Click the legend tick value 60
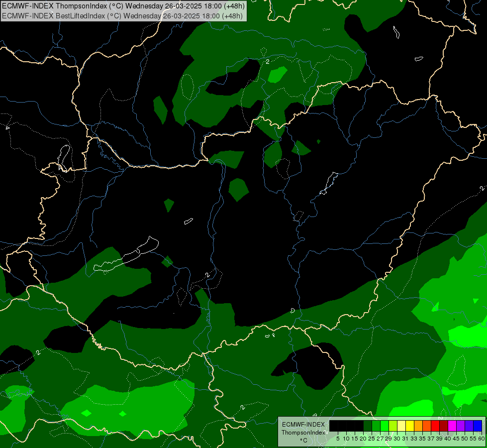The image size is (487, 448). [482, 439]
